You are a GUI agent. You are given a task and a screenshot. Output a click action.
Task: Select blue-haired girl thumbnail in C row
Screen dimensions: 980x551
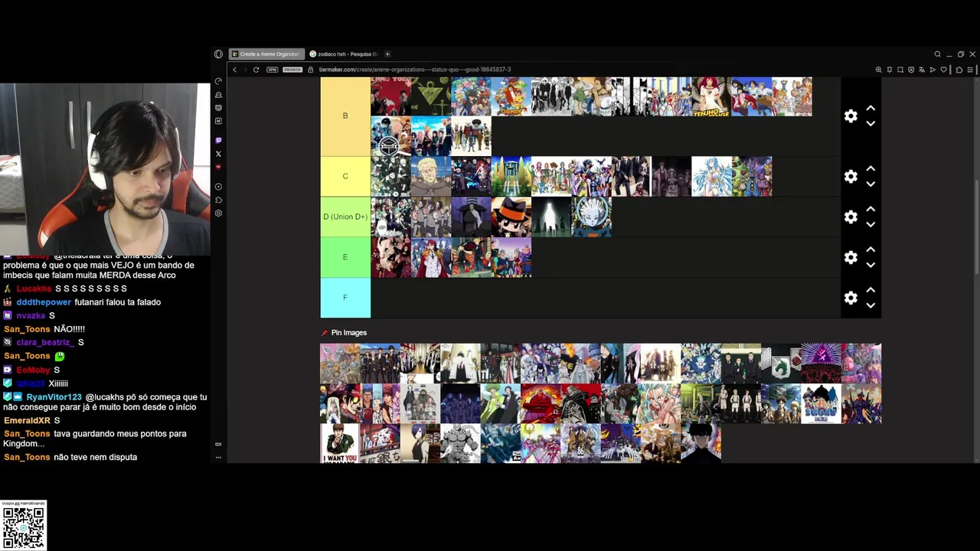[x=711, y=177]
